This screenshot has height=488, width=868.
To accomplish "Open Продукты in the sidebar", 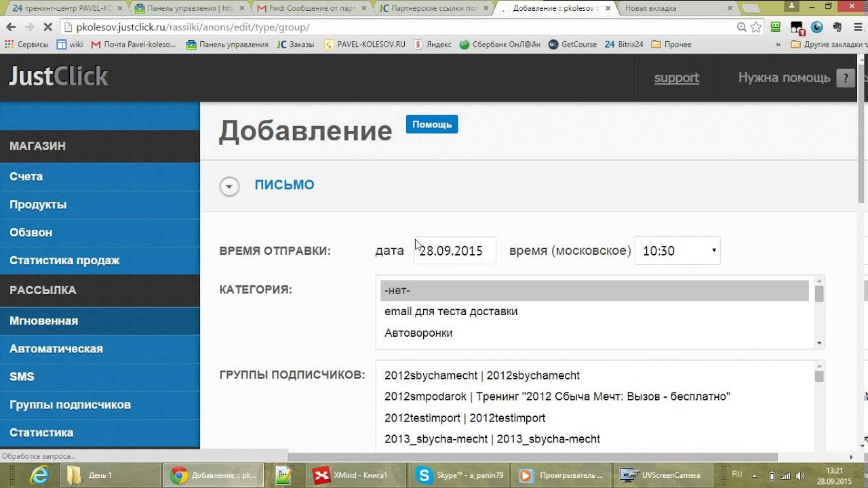I will 100,204.
